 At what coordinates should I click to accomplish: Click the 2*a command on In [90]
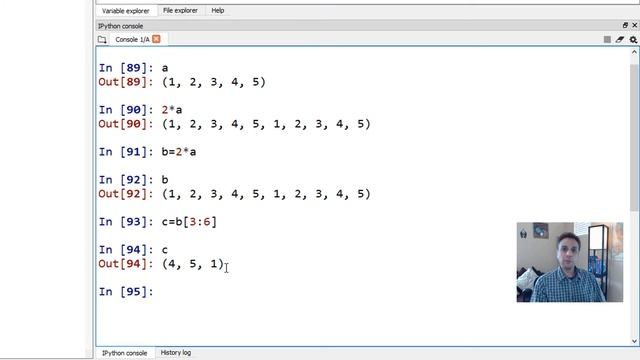tap(172, 110)
